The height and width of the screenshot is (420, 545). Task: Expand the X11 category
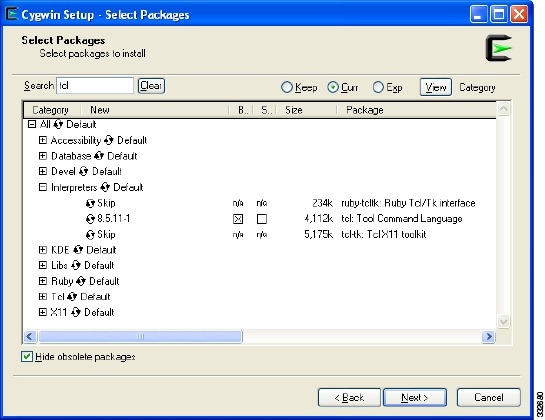point(42,312)
